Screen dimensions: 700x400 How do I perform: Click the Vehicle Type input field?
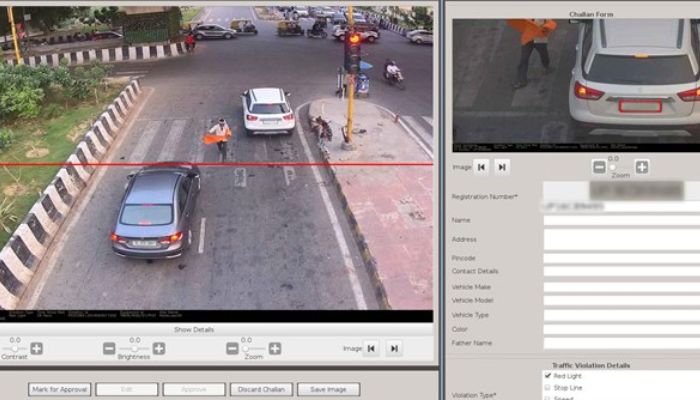[621, 315]
